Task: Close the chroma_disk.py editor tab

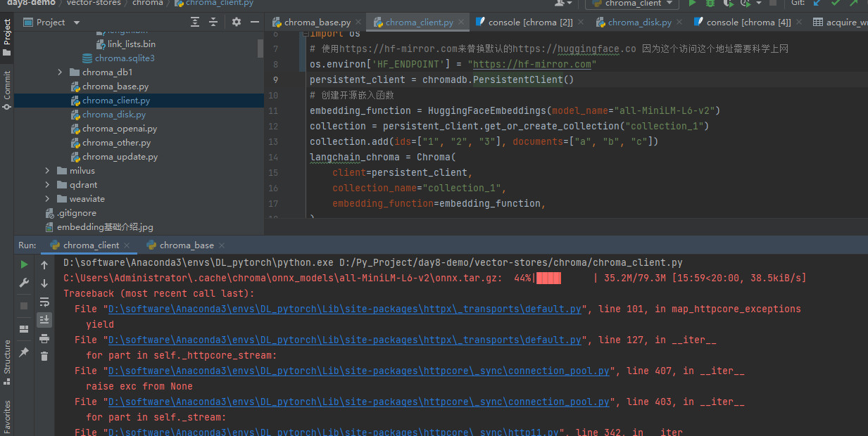Action: [679, 23]
